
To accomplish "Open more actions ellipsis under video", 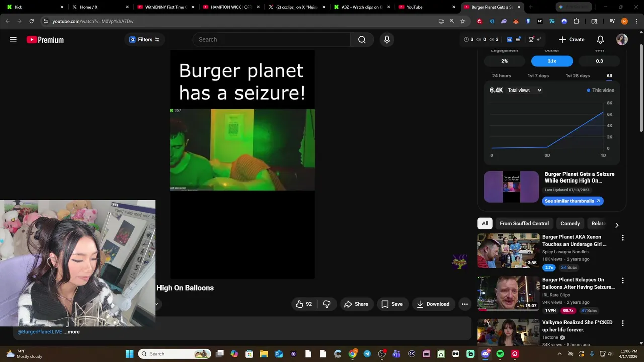I will coord(465,304).
